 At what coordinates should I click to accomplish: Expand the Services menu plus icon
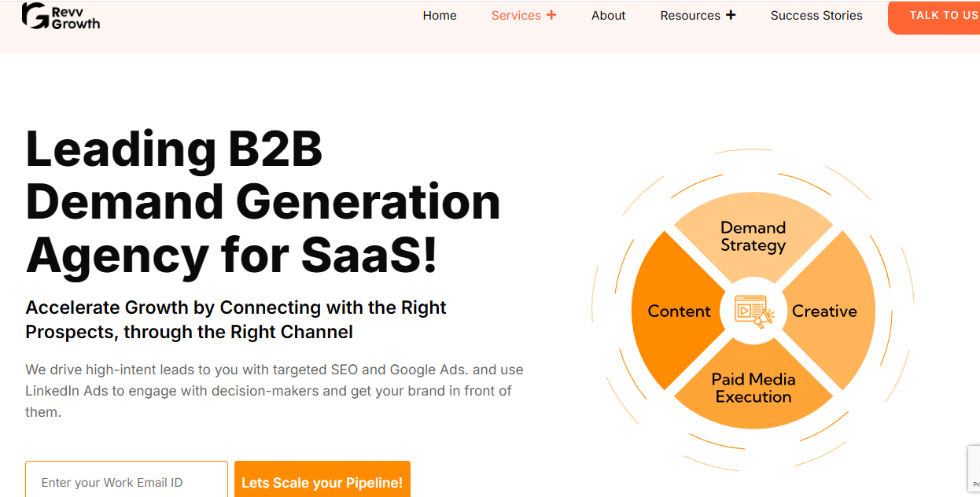[x=551, y=15]
